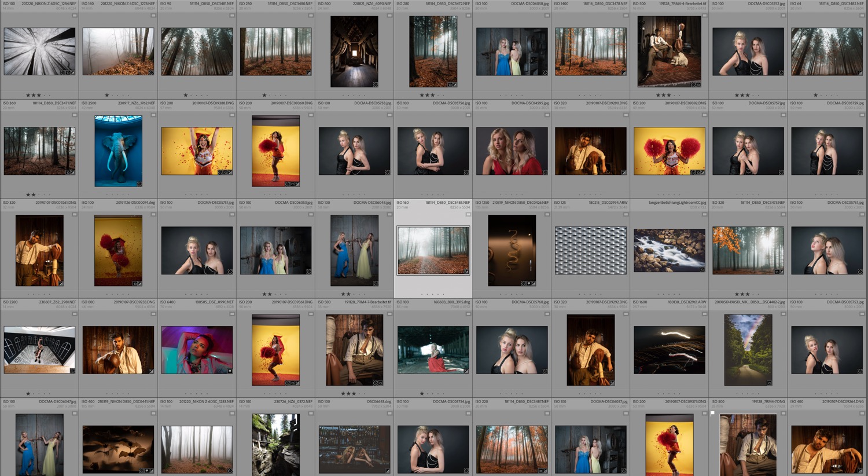Viewport: 868px width, 476px height.
Task: Click the first rating star under the tree canopy photo
Action: point(28,95)
